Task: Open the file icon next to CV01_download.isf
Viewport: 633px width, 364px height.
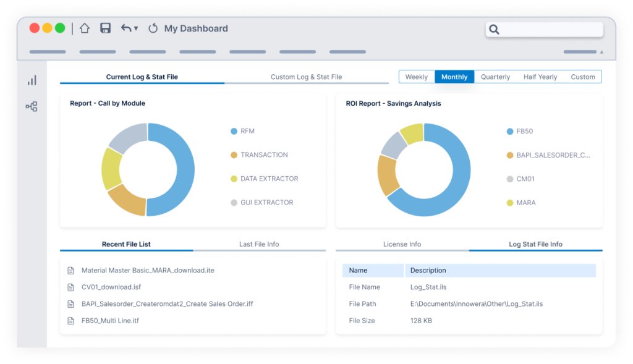Action: click(69, 287)
